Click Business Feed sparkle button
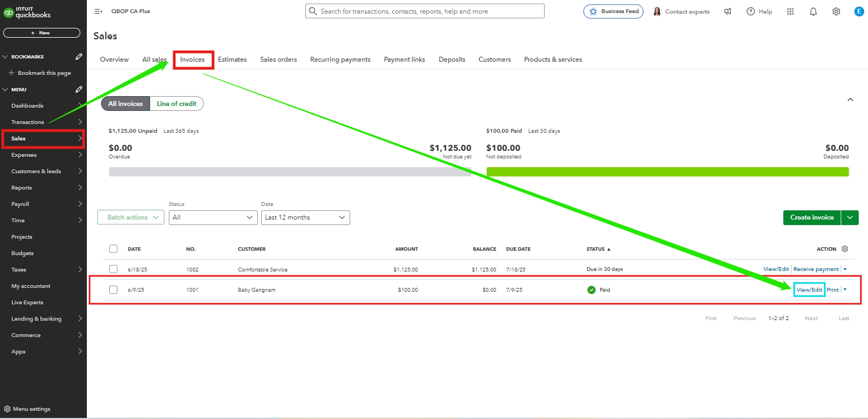 [613, 11]
